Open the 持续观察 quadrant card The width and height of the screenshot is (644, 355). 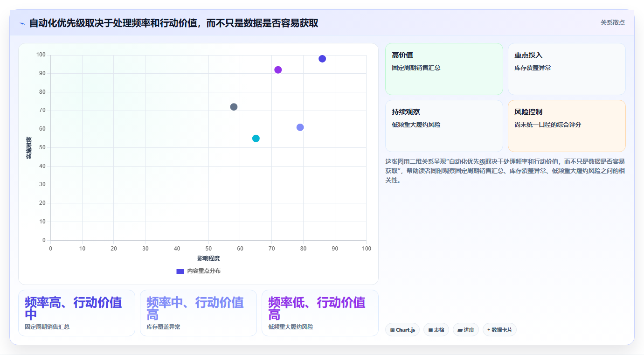point(444,126)
